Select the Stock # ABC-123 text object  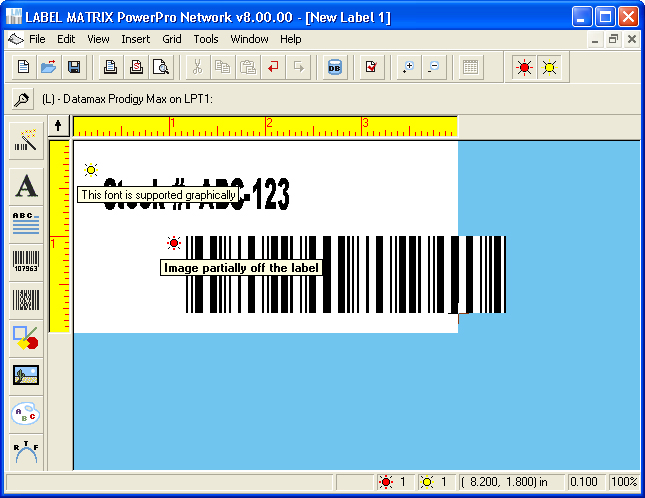pyautogui.click(x=197, y=194)
